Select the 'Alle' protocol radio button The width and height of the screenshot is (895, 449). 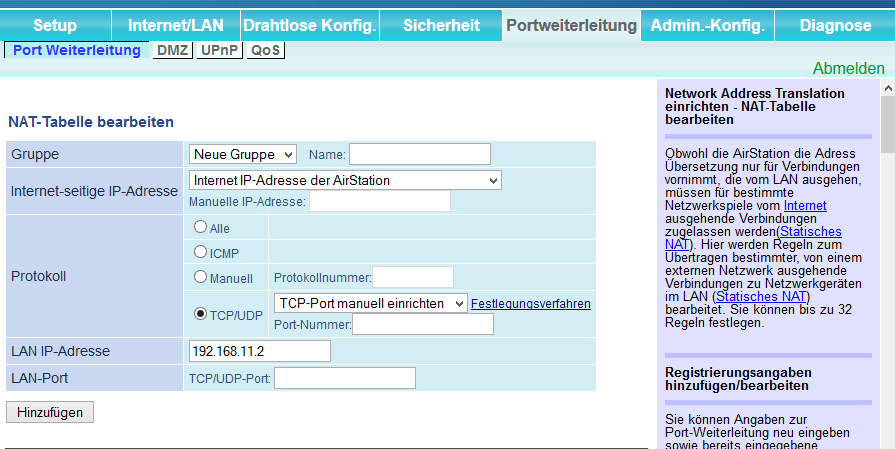point(200,227)
